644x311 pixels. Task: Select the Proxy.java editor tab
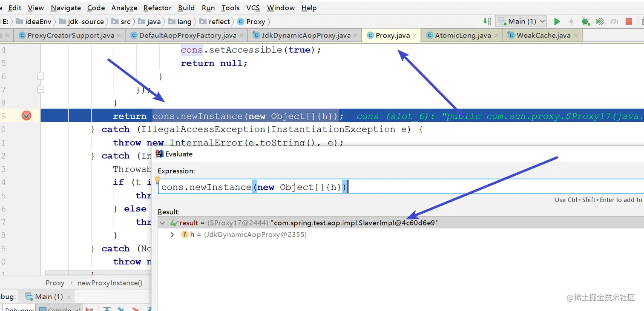coord(392,36)
